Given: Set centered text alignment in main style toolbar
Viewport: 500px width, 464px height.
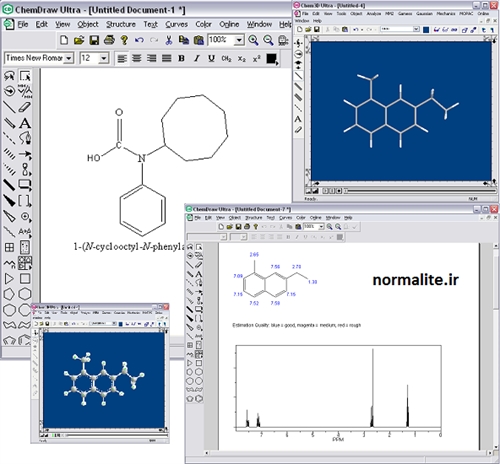Looking at the screenshot, I should pos(137,58).
